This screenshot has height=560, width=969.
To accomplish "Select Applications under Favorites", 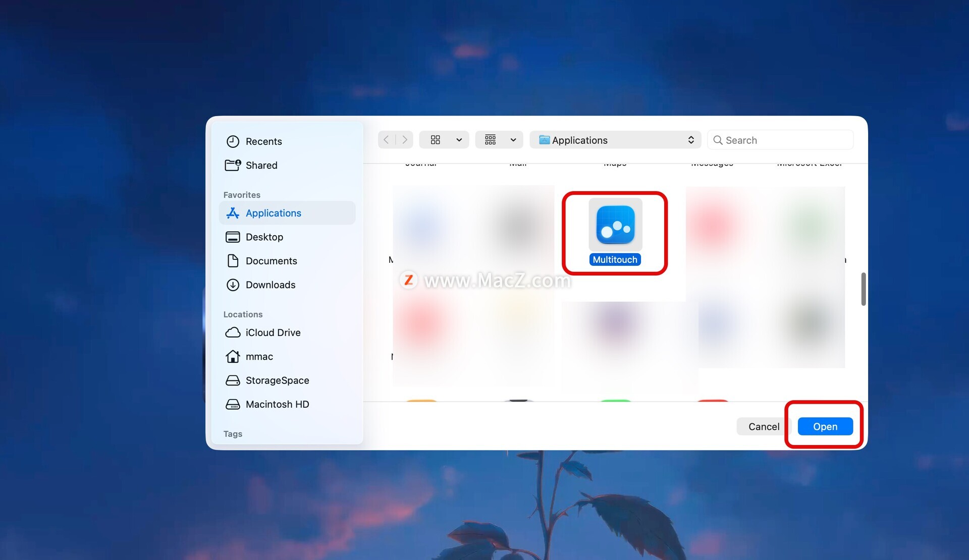I will point(287,213).
